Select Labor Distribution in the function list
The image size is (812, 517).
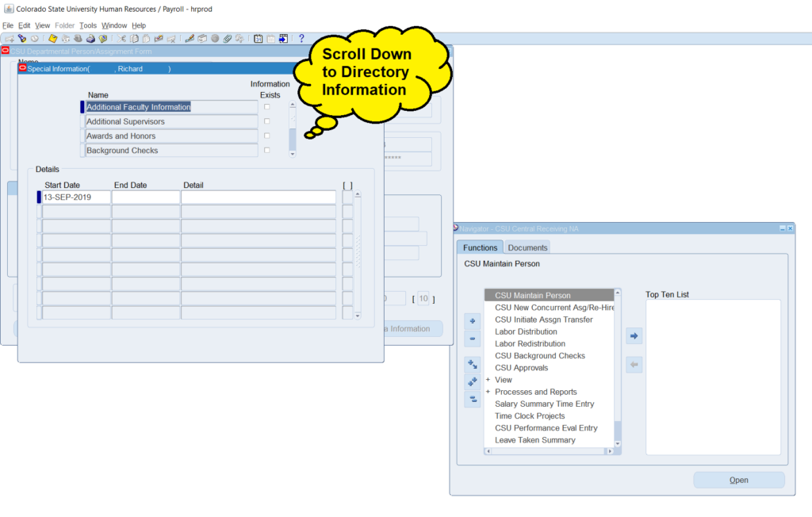pyautogui.click(x=526, y=331)
